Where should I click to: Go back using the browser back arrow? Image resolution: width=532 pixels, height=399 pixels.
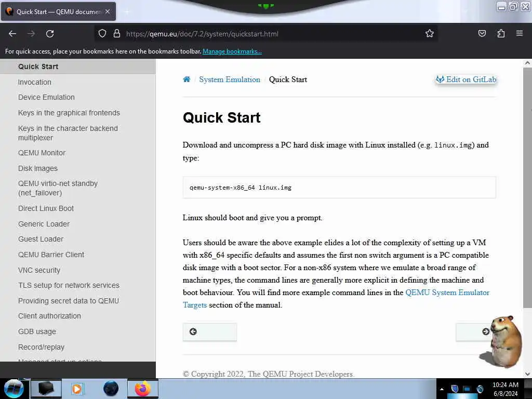[x=12, y=34]
